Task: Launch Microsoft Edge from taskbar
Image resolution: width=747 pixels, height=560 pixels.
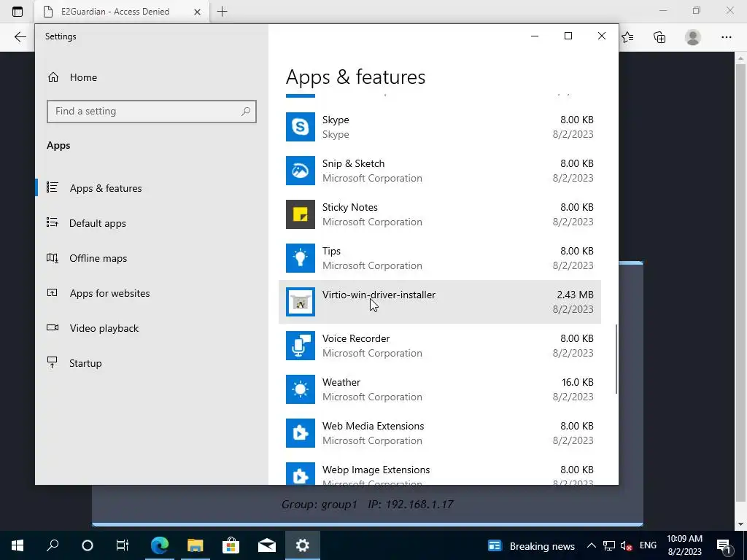Action: (x=160, y=545)
